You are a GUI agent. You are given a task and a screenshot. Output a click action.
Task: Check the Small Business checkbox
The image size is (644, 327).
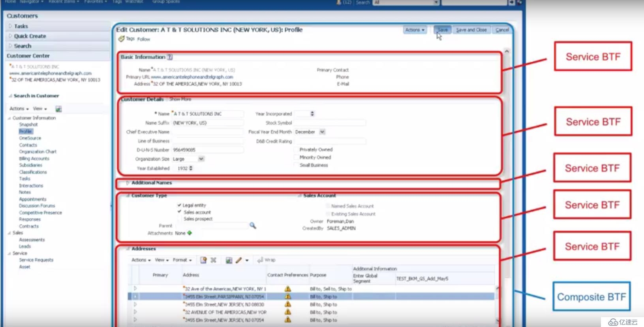click(296, 165)
